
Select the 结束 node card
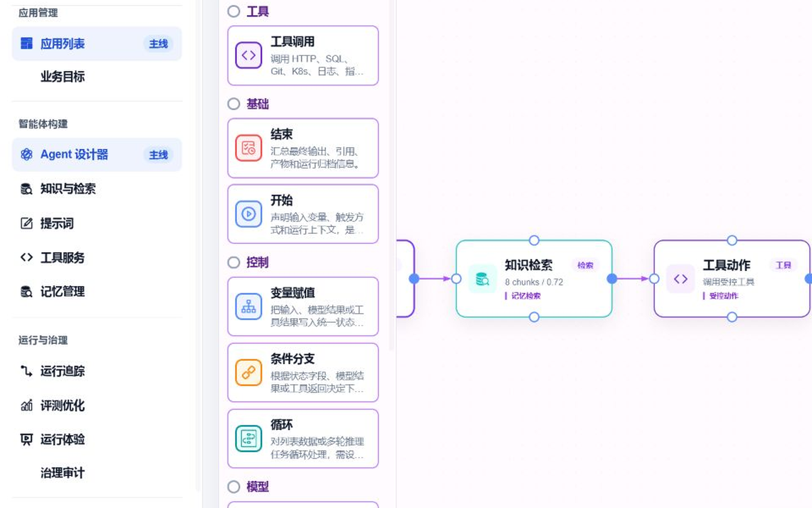tap(303, 148)
